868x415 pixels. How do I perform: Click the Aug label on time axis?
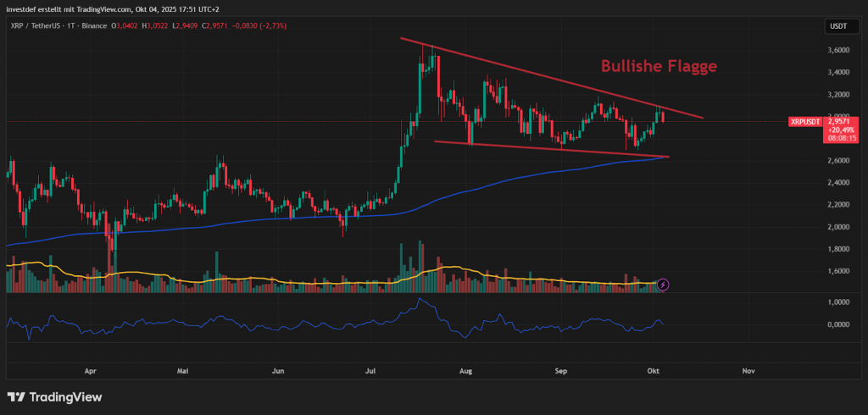click(x=464, y=371)
